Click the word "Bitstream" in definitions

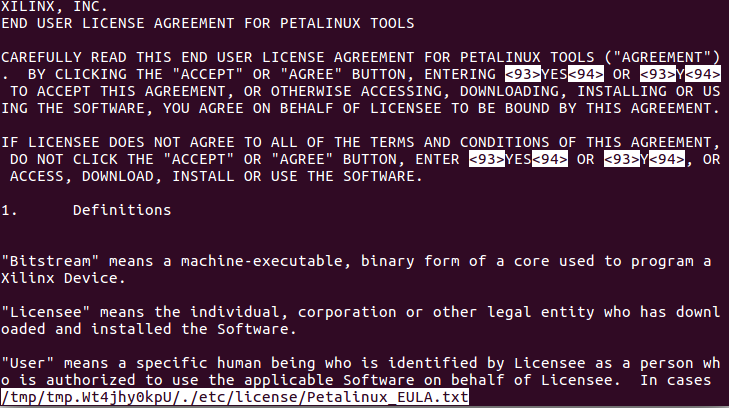pyautogui.click(x=50, y=261)
